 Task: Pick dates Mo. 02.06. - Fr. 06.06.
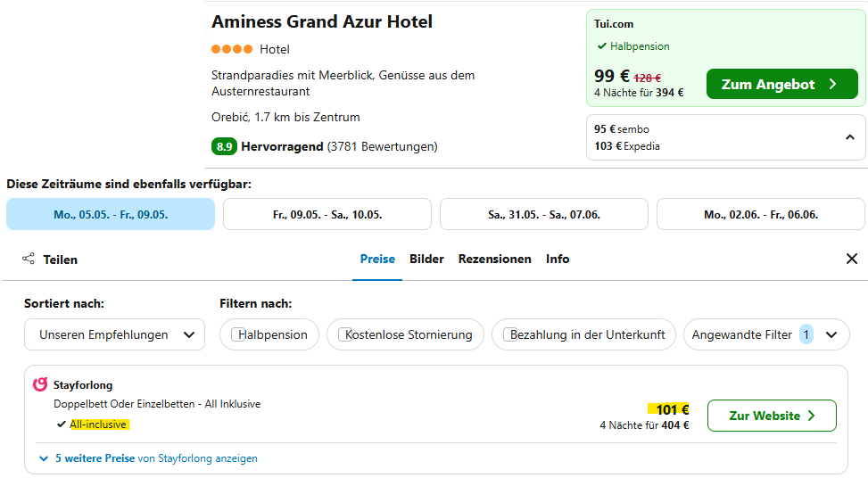(x=761, y=214)
